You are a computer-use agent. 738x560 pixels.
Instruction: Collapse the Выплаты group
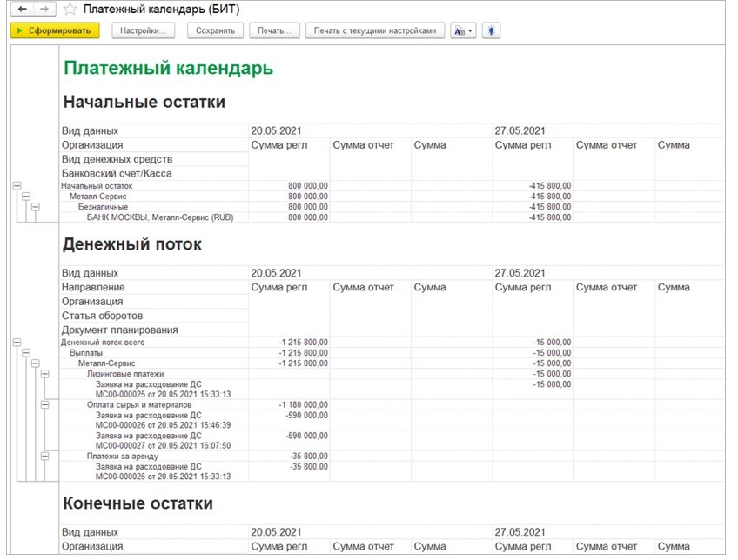[26, 353]
